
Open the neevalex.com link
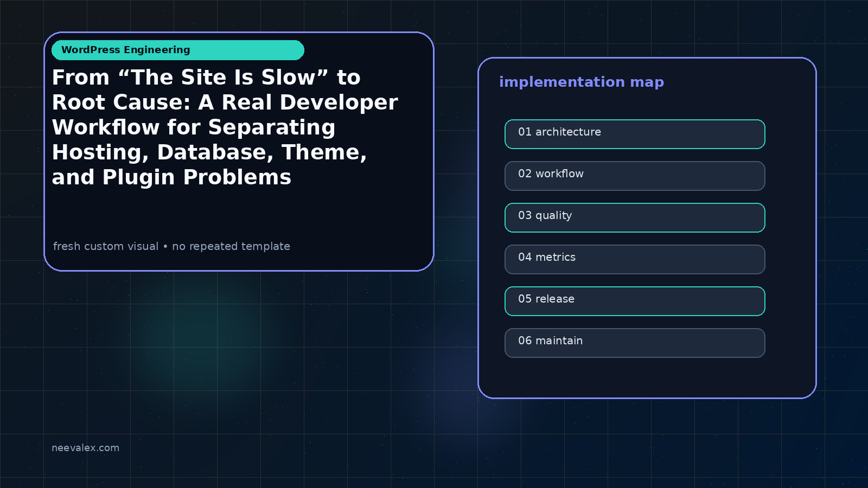pos(85,448)
